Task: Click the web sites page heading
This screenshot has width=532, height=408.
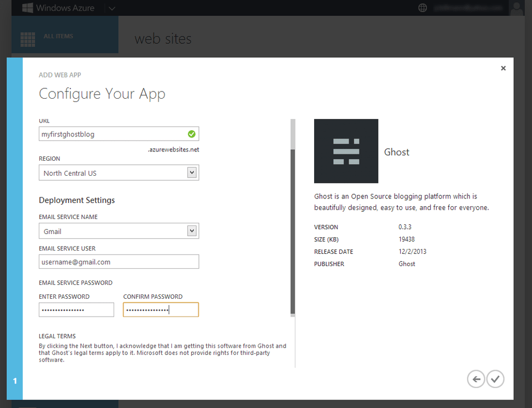Action: [x=163, y=39]
